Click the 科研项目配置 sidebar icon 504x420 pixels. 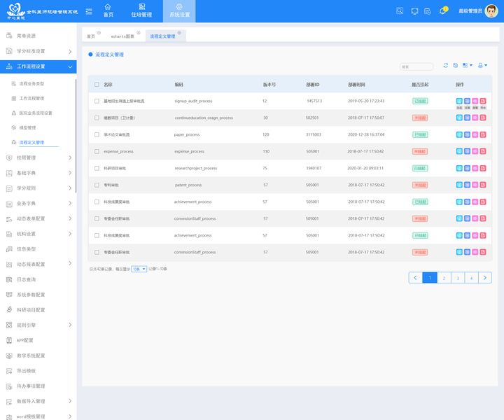tap(9, 310)
